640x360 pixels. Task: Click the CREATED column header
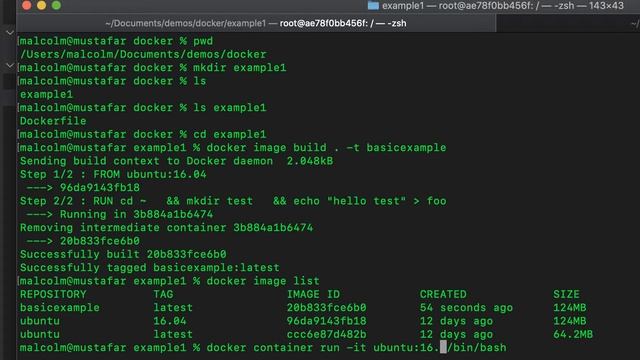443,294
